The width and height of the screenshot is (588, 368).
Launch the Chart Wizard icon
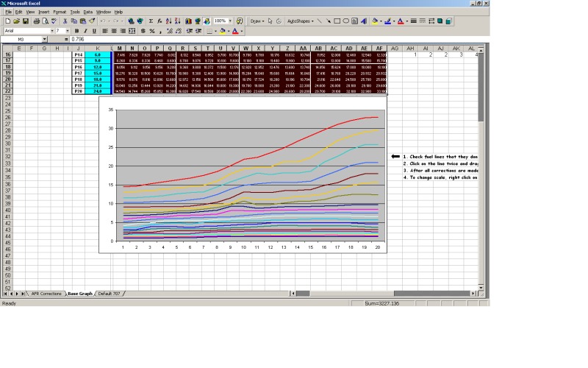pos(188,21)
